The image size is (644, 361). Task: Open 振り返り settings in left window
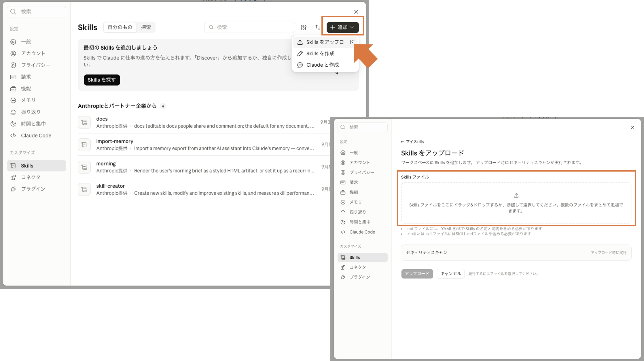click(x=37, y=112)
